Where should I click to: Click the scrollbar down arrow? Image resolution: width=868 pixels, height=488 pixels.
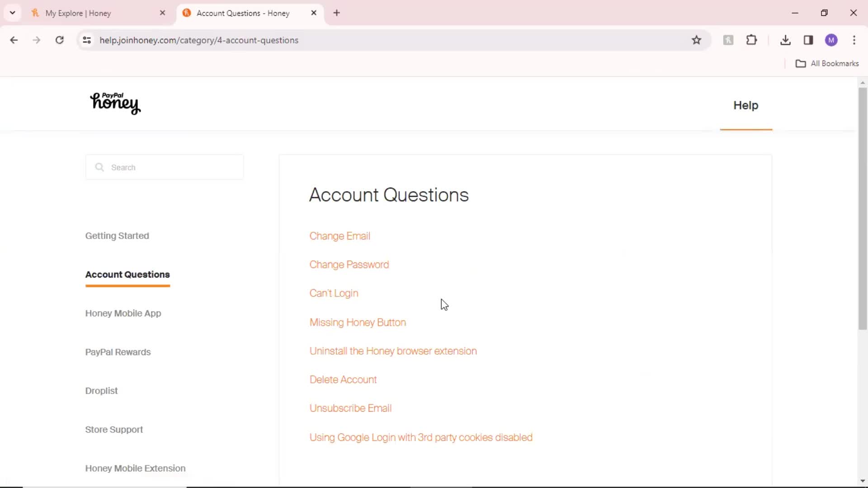coord(863,481)
